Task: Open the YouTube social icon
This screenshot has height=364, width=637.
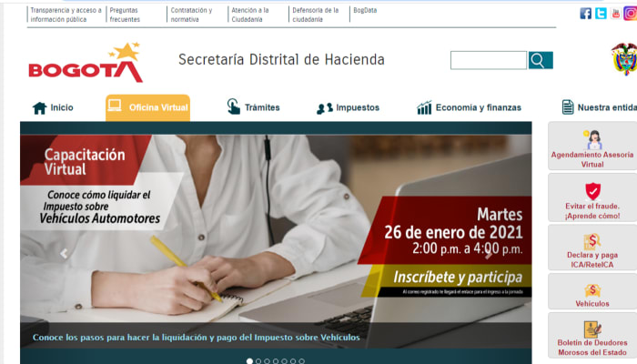Action: (x=616, y=14)
